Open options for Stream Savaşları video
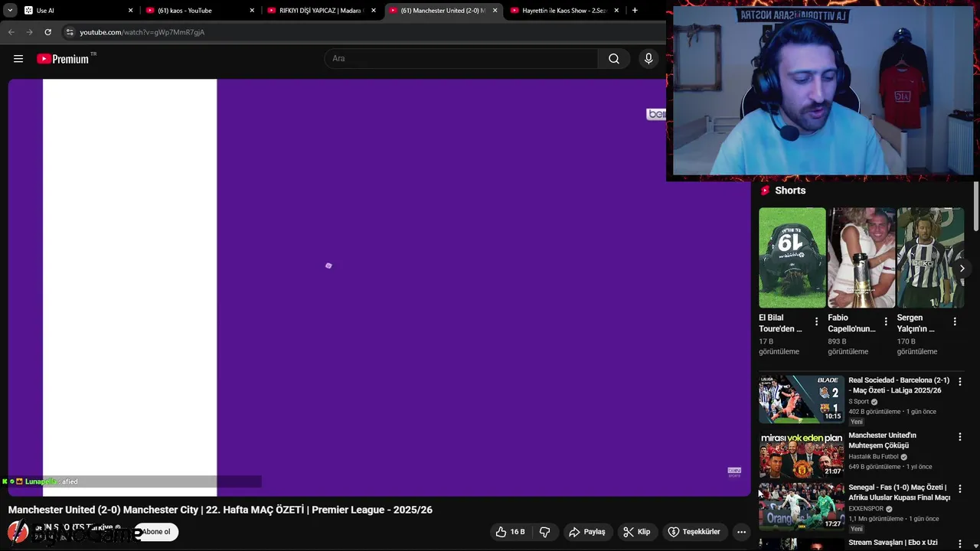This screenshot has width=980, height=551. 960,543
